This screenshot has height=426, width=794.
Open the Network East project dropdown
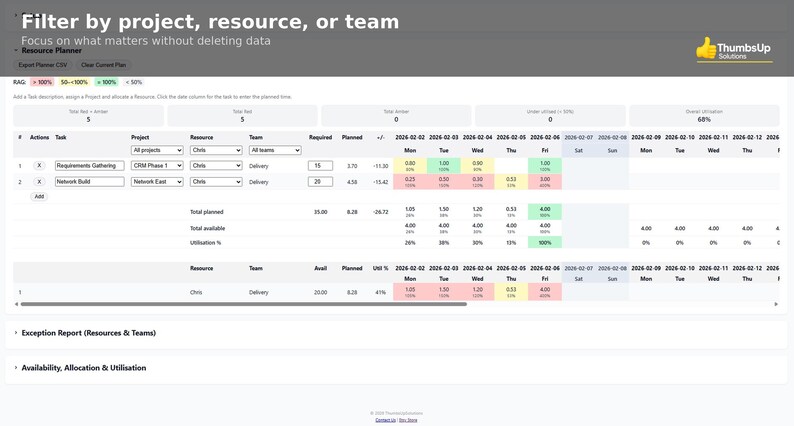pos(157,181)
